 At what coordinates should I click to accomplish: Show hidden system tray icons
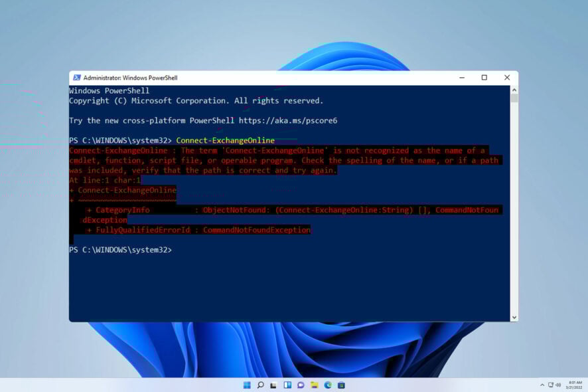coord(542,385)
